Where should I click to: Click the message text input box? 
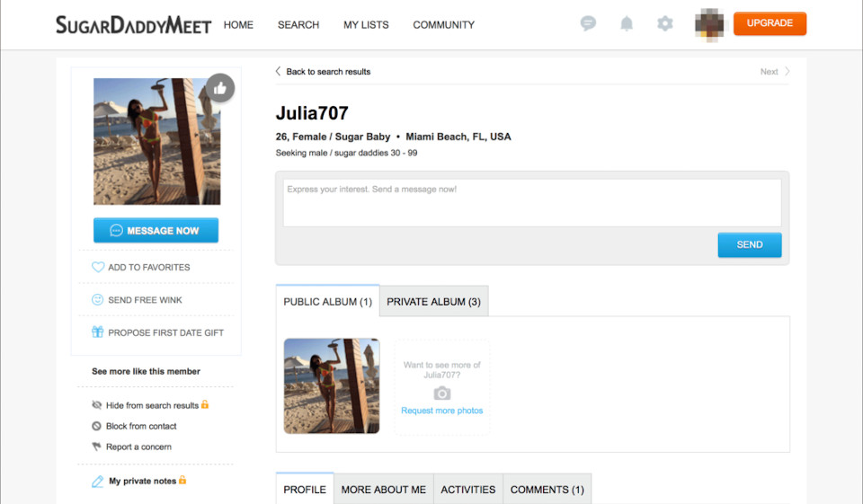click(531, 202)
